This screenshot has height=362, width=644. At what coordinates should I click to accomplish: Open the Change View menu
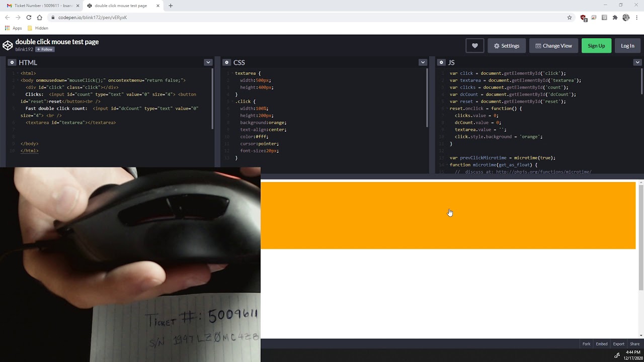[x=553, y=46]
